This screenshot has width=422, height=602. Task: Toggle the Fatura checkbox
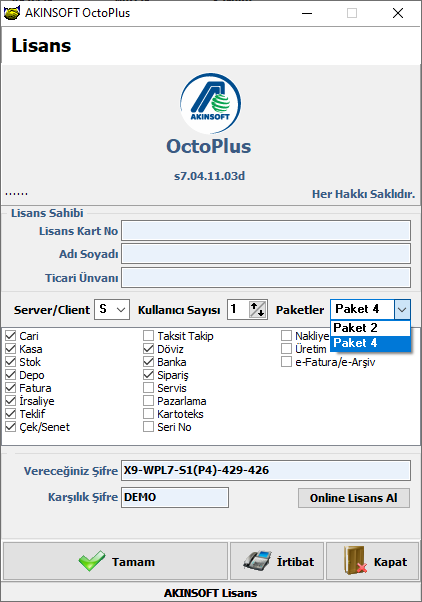(10, 388)
